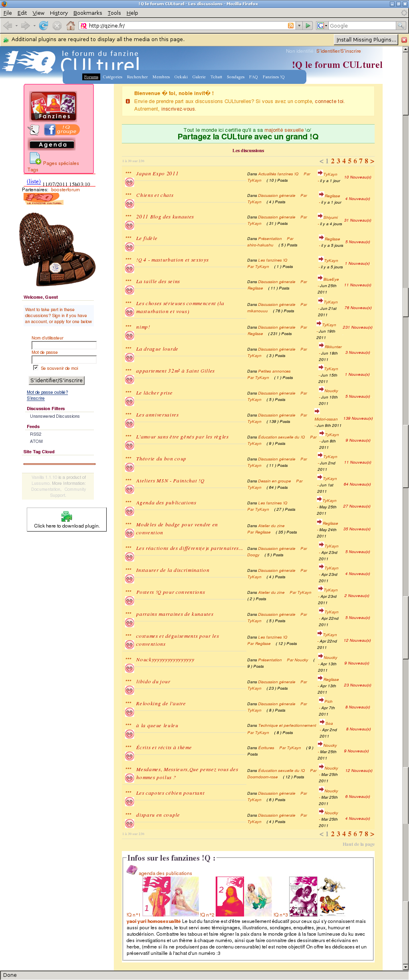
Task: Click the smiley icon next to libido du jour
Action: point(129,690)
